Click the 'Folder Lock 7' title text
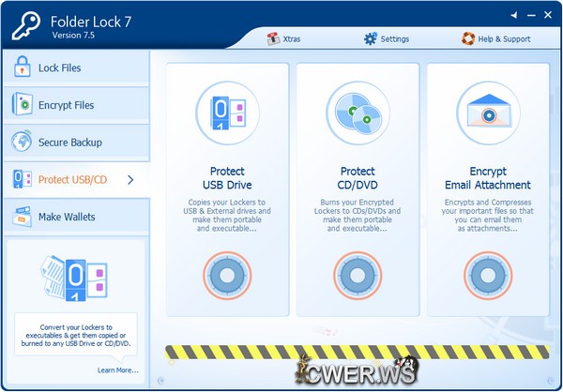Screen dimensions: 563x392 [x=91, y=22]
